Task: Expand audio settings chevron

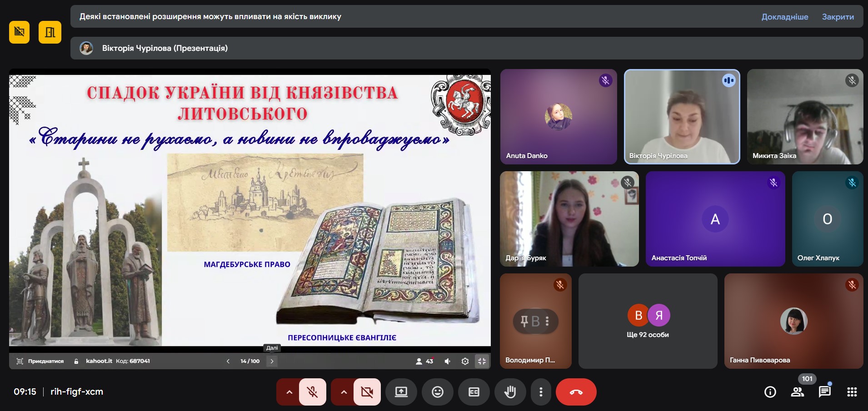Action: [289, 392]
